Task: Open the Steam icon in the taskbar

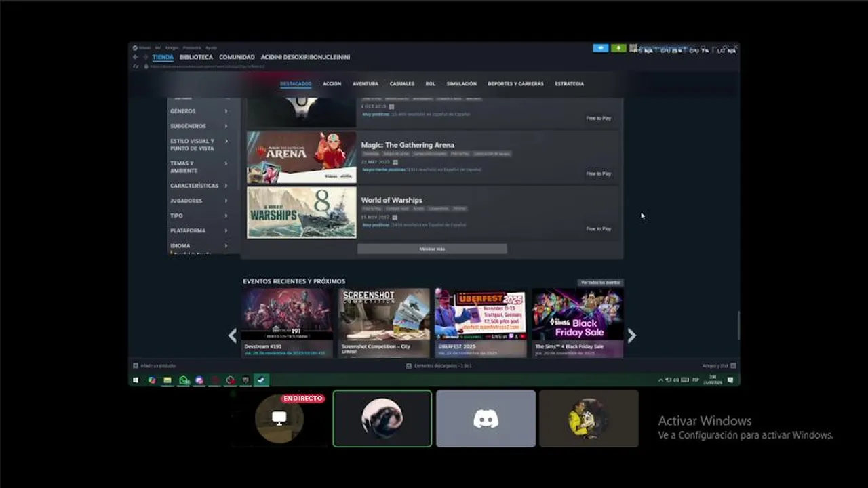Action: click(x=261, y=380)
